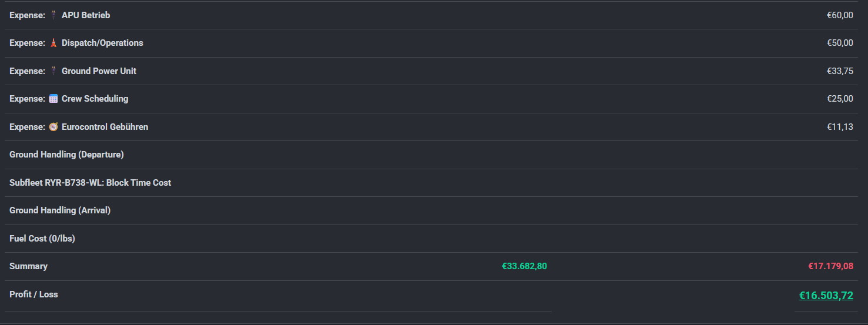Select the Ground Handling (Arrival) row
The height and width of the screenshot is (325, 868).
click(x=60, y=210)
